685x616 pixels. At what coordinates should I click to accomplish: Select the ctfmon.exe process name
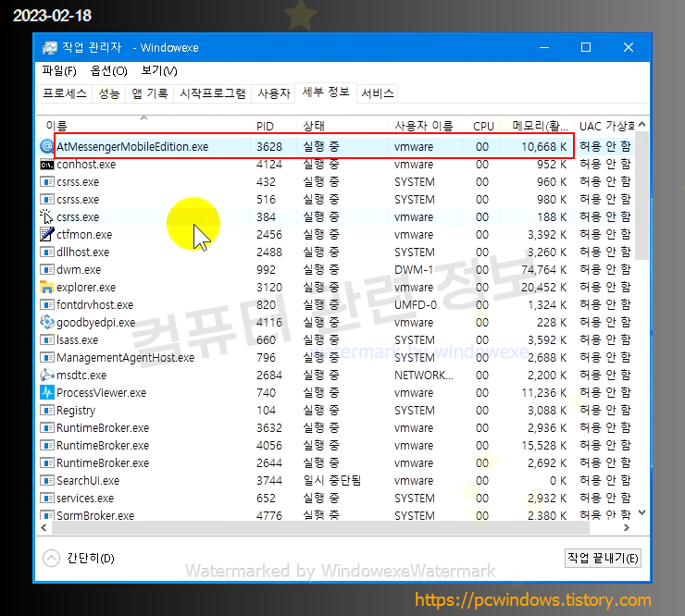[84, 234]
